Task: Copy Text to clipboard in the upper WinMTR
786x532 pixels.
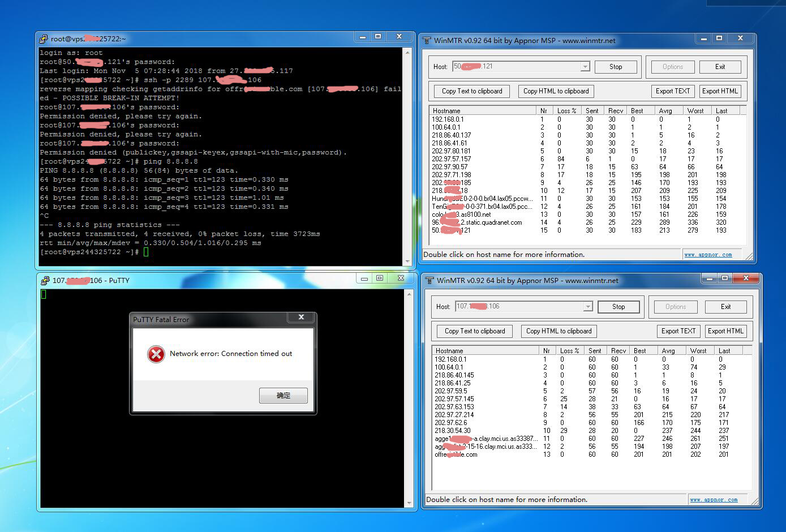Action: tap(472, 91)
